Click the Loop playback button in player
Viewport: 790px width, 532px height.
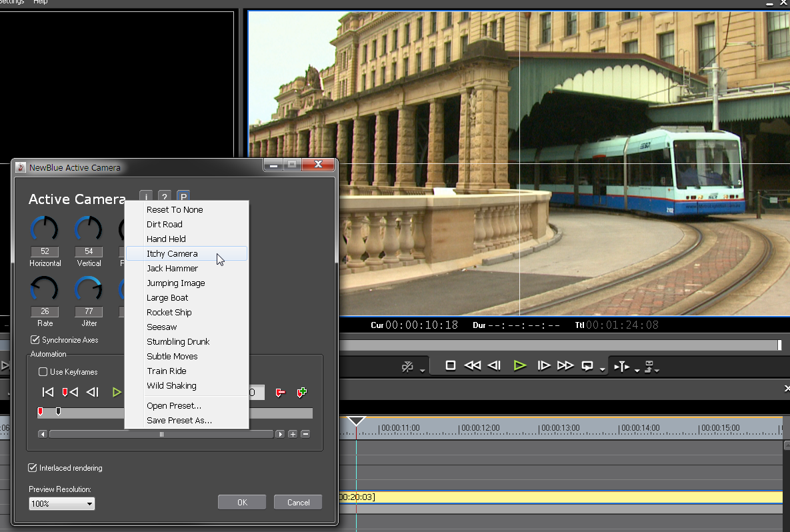[587, 366]
